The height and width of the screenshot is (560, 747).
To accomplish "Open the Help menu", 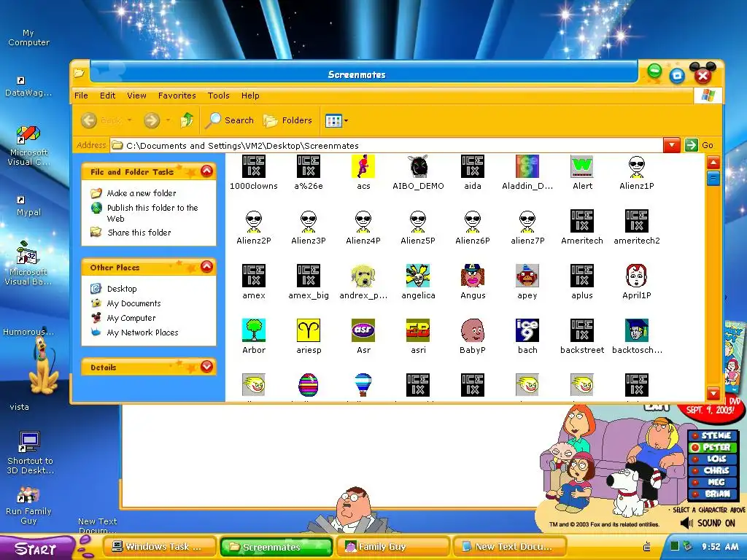I will (x=250, y=96).
